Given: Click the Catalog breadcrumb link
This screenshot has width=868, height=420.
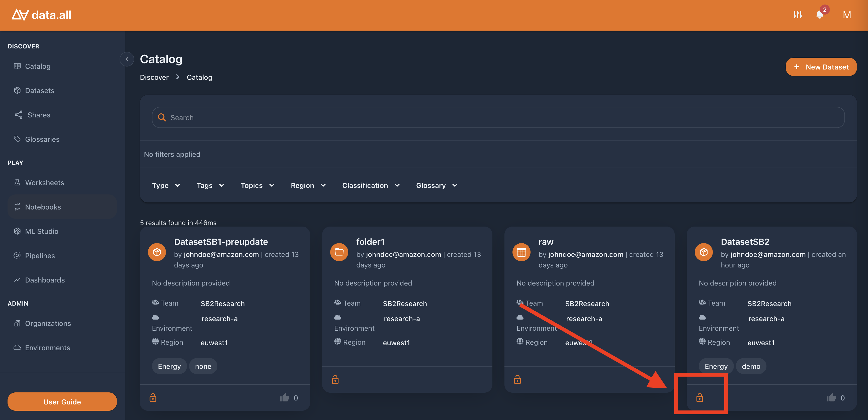Looking at the screenshot, I should pos(200,77).
